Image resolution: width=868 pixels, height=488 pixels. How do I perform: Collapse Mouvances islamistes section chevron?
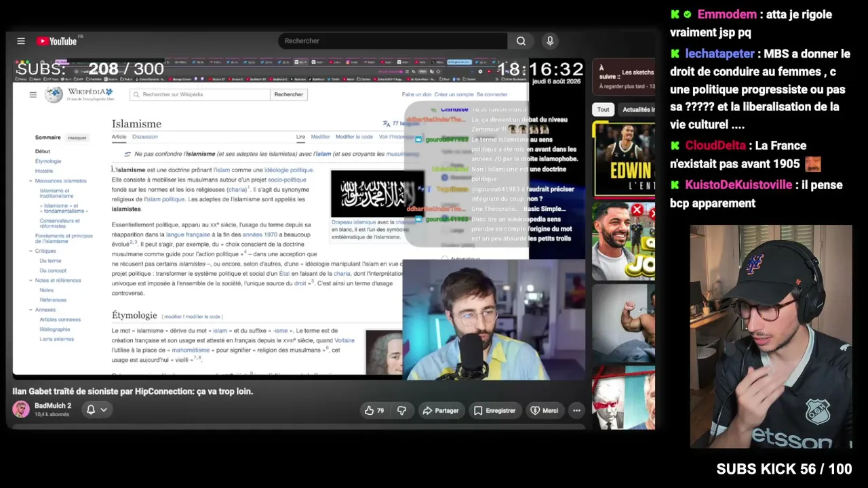point(31,181)
